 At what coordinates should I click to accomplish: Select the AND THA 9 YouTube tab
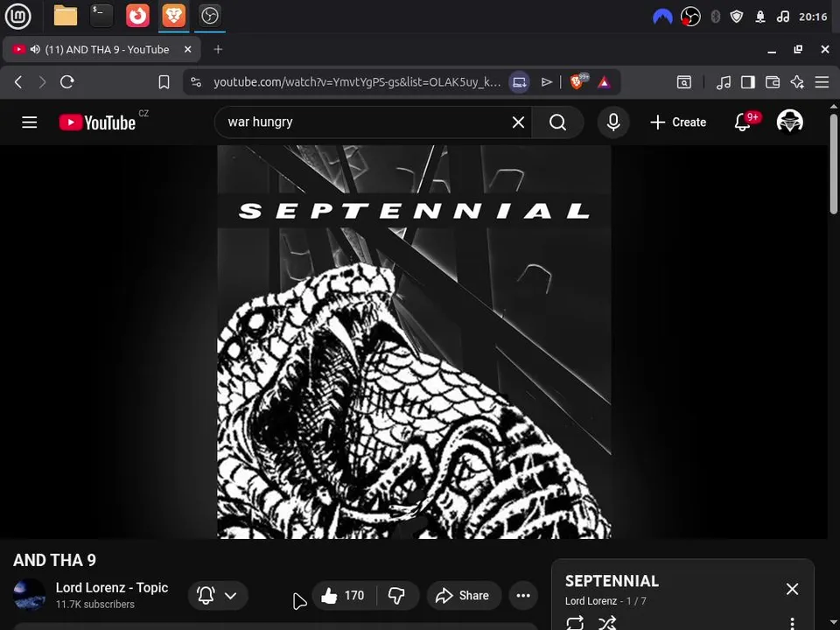coord(101,50)
